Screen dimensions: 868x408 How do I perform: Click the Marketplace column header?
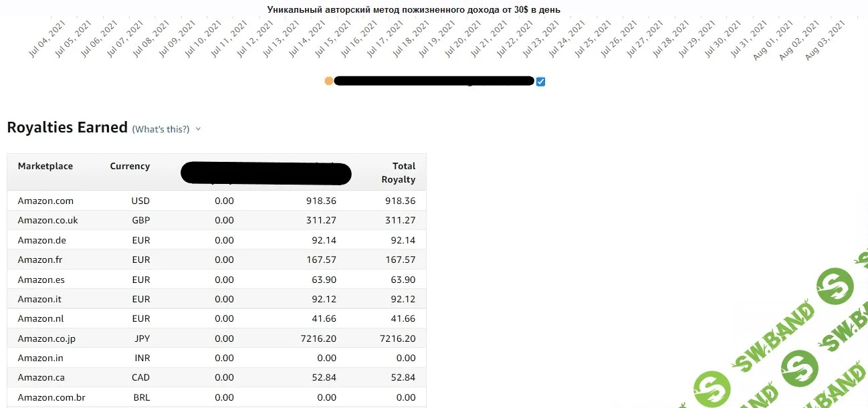click(45, 166)
